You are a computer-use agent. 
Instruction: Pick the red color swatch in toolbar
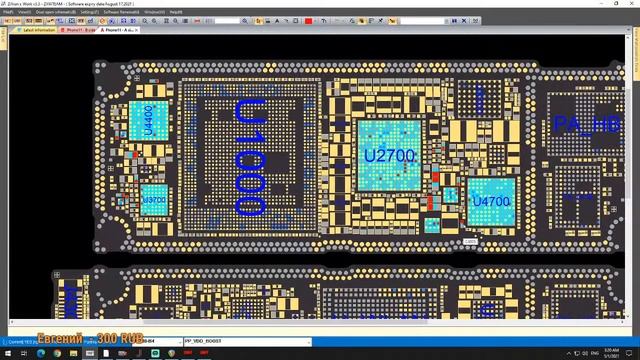coord(309,21)
